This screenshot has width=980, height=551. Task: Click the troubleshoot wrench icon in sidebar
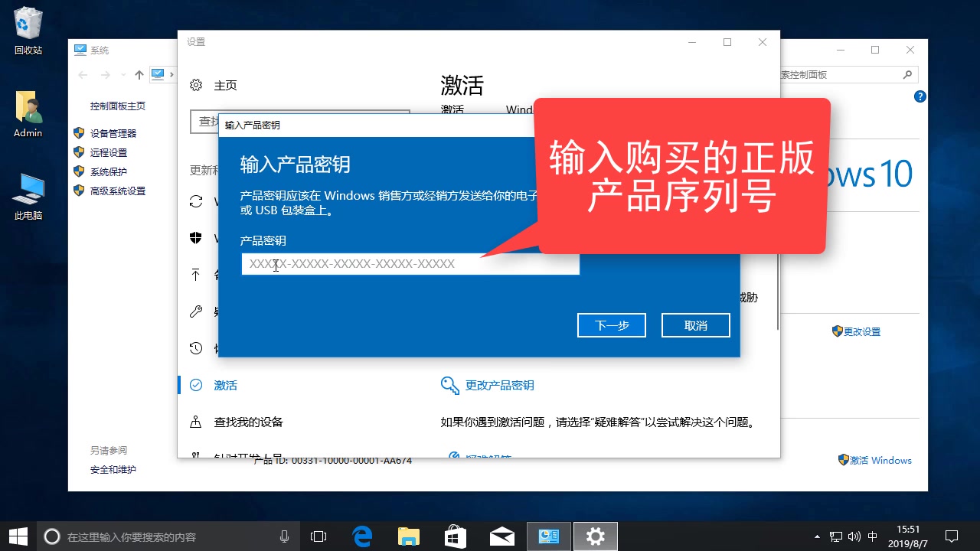point(197,311)
